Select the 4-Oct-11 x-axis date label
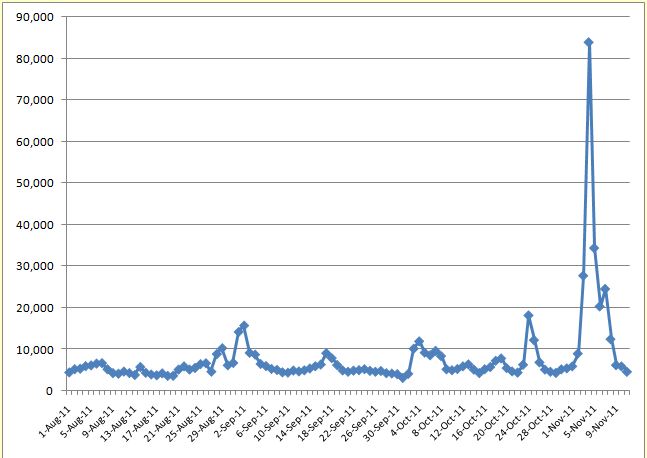 406,419
